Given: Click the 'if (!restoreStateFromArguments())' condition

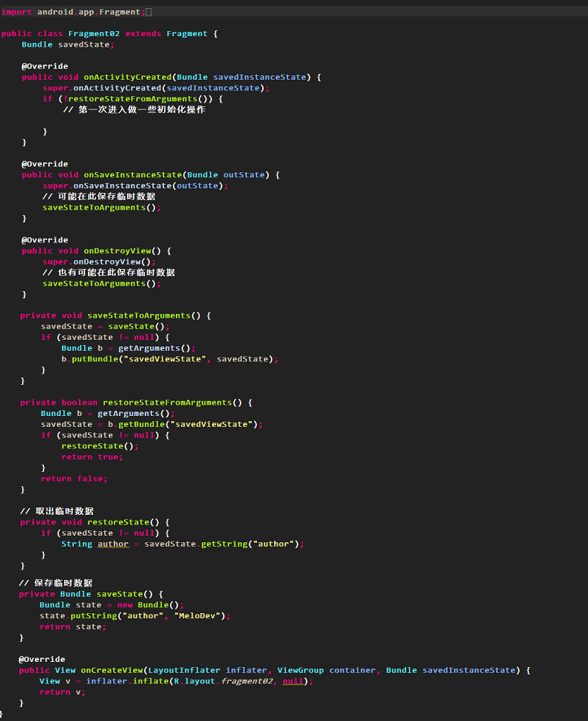Looking at the screenshot, I should (129, 99).
